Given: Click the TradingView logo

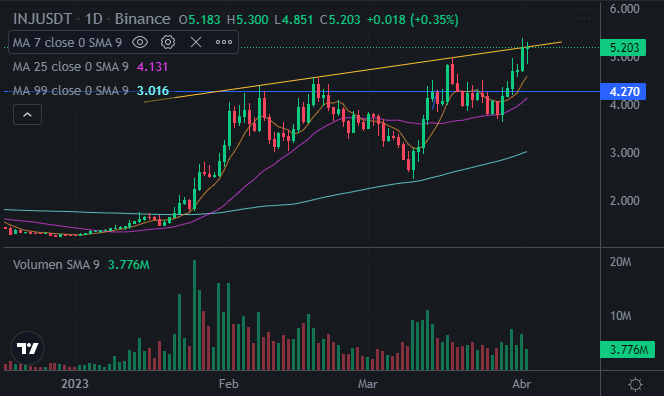Looking at the screenshot, I should click(x=28, y=348).
